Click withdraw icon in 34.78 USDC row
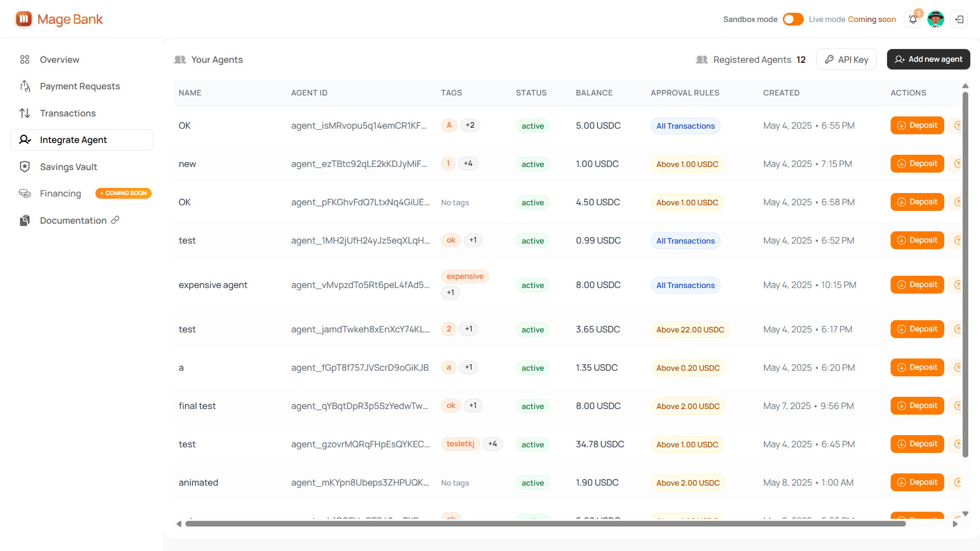The height and width of the screenshot is (551, 980). point(957,444)
